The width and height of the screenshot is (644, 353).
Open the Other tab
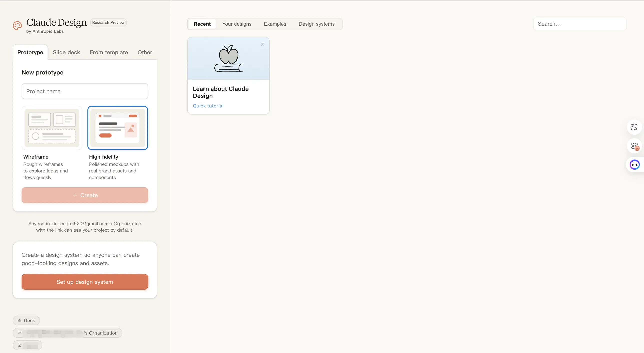tap(145, 52)
